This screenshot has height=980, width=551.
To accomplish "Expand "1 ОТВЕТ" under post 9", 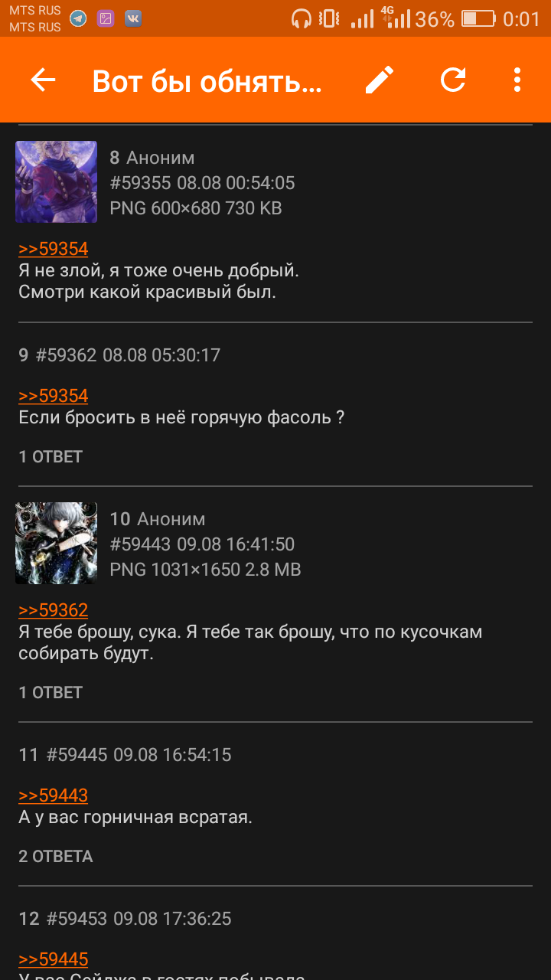I will point(51,457).
